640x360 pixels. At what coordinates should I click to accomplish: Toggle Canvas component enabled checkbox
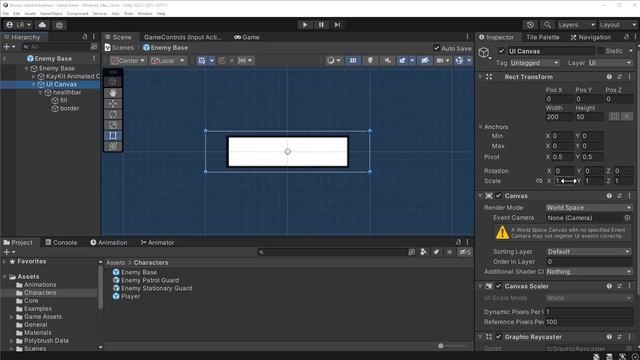coord(498,196)
